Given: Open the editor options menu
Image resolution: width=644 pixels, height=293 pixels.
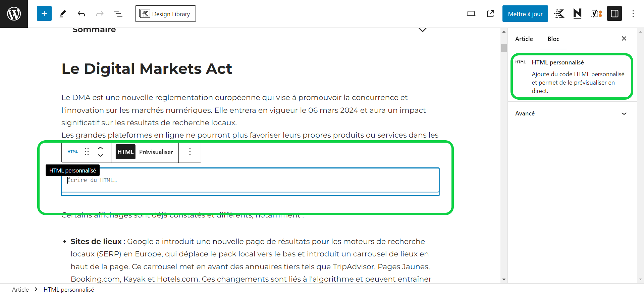Looking at the screenshot, I should 633,13.
